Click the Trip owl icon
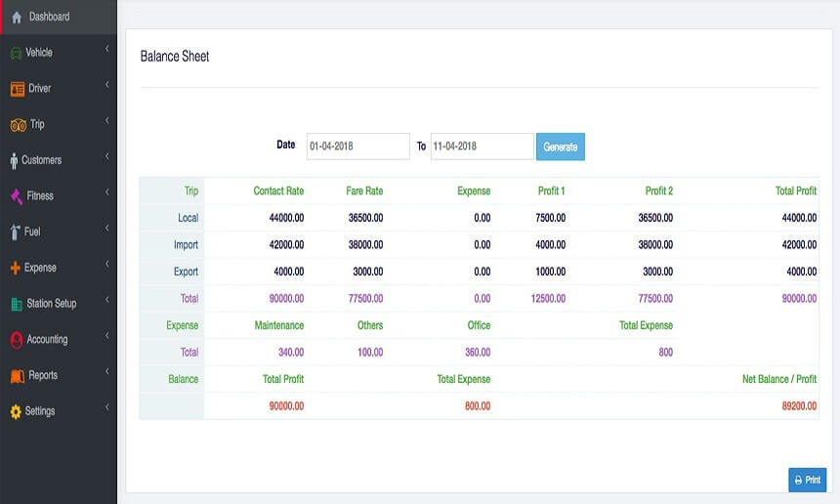 tap(19, 125)
